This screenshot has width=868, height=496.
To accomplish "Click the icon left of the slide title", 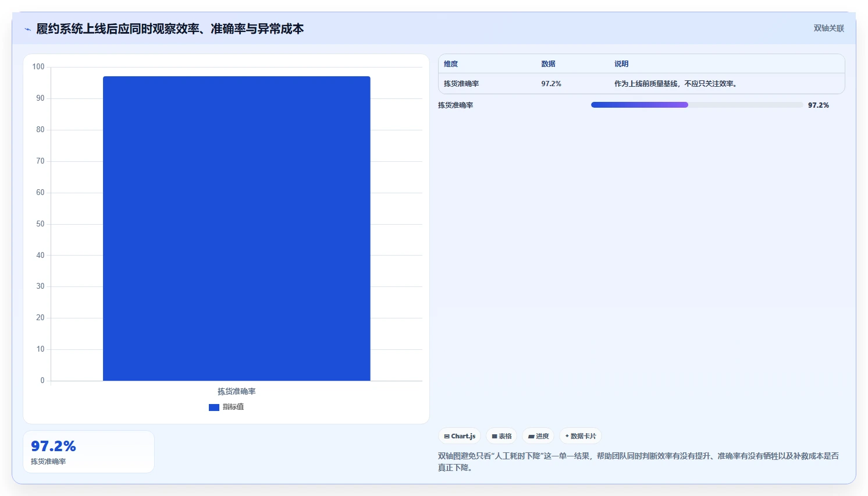I will click(27, 29).
